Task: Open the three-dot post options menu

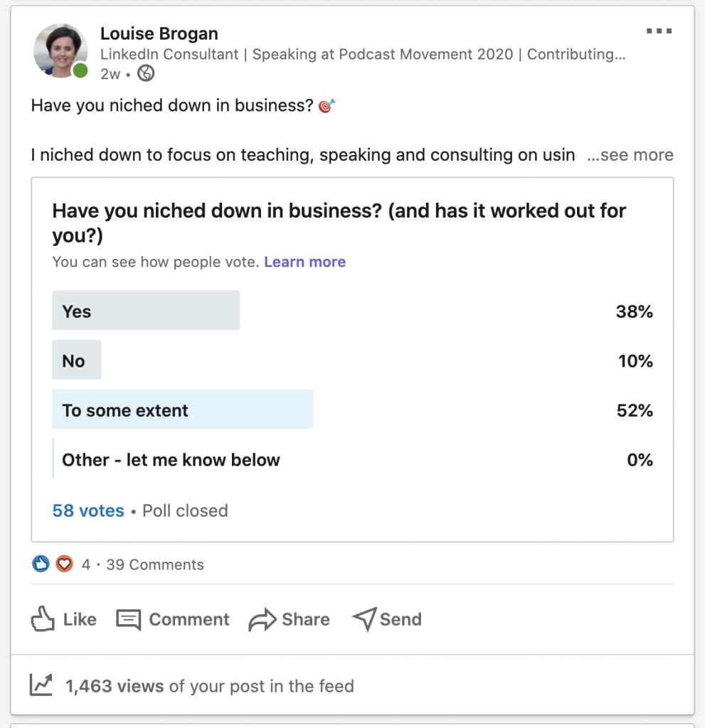Action: 659,31
